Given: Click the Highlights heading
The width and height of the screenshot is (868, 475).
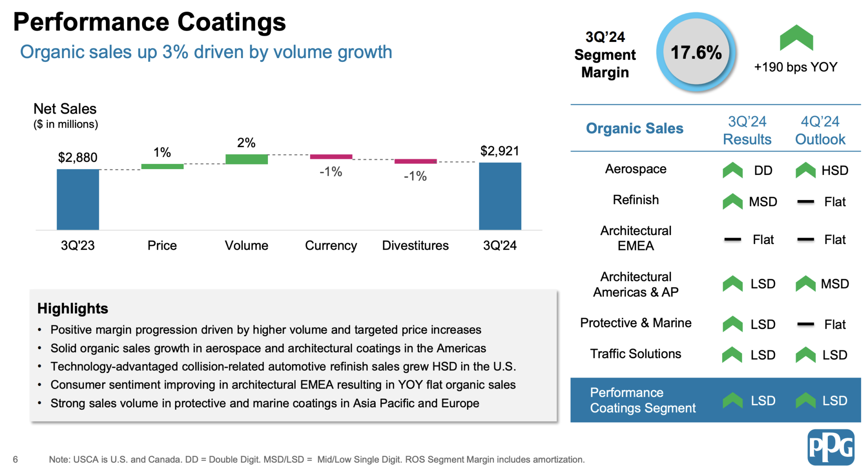Looking at the screenshot, I should point(72,308).
